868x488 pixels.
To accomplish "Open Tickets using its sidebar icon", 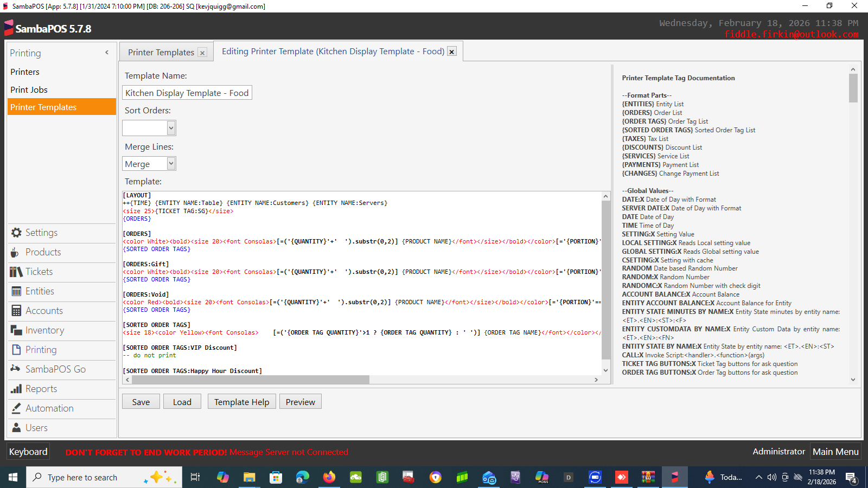I will tap(16, 272).
